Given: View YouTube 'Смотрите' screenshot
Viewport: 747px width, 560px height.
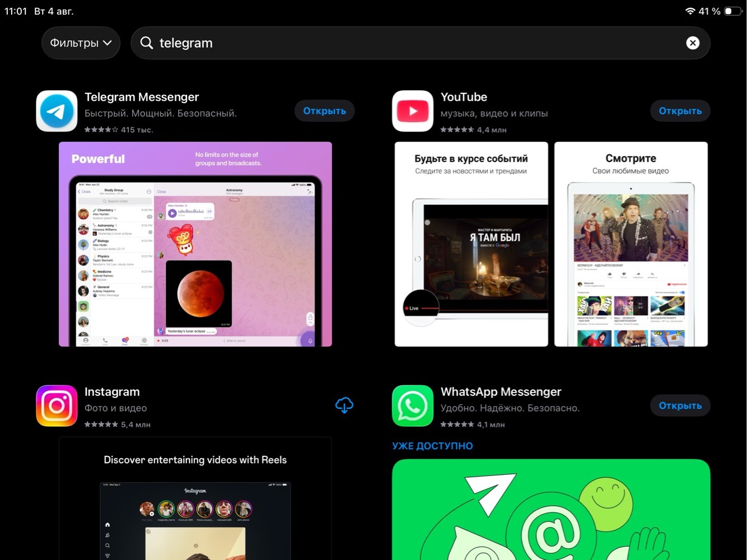Looking at the screenshot, I should tap(631, 244).
